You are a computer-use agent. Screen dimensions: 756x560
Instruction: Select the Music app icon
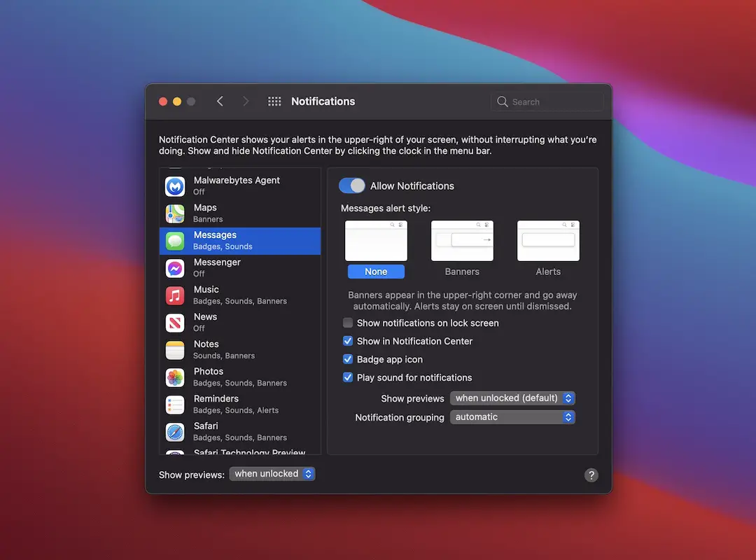(174, 295)
